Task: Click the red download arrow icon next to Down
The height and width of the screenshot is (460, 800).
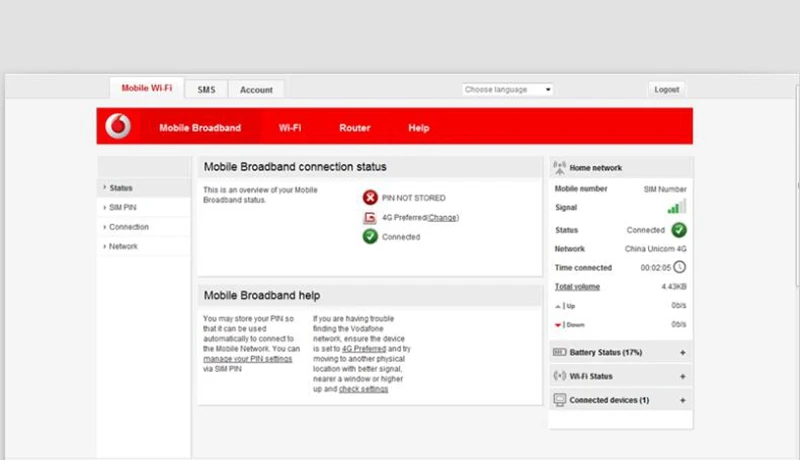Action: (558, 325)
